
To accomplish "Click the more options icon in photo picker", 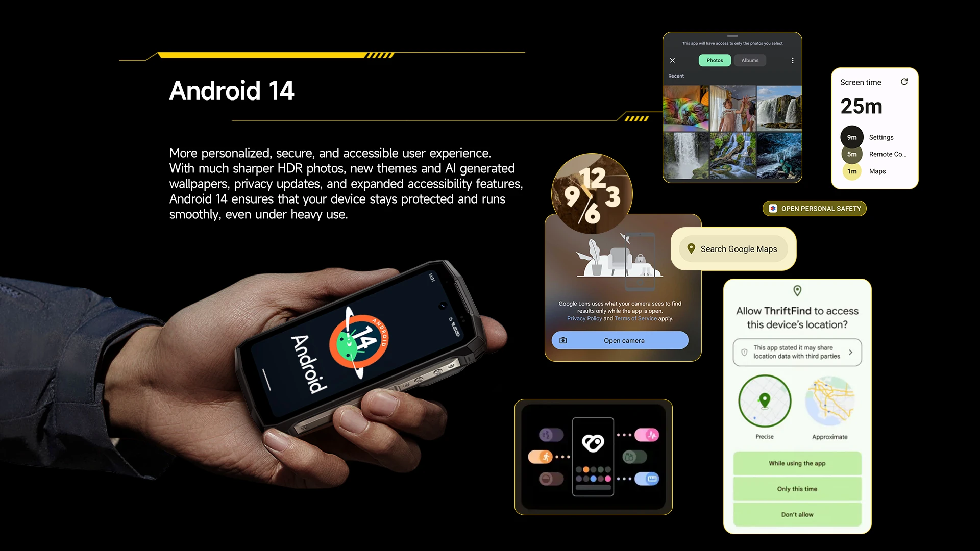I will click(793, 60).
